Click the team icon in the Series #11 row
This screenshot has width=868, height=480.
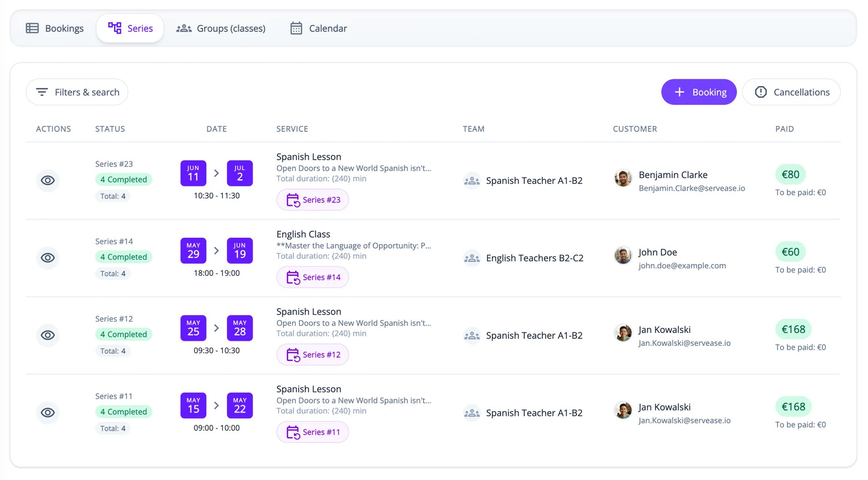pos(472,413)
